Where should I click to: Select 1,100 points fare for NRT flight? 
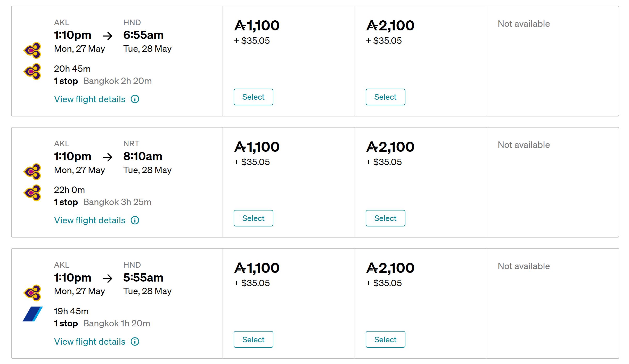pyautogui.click(x=253, y=218)
